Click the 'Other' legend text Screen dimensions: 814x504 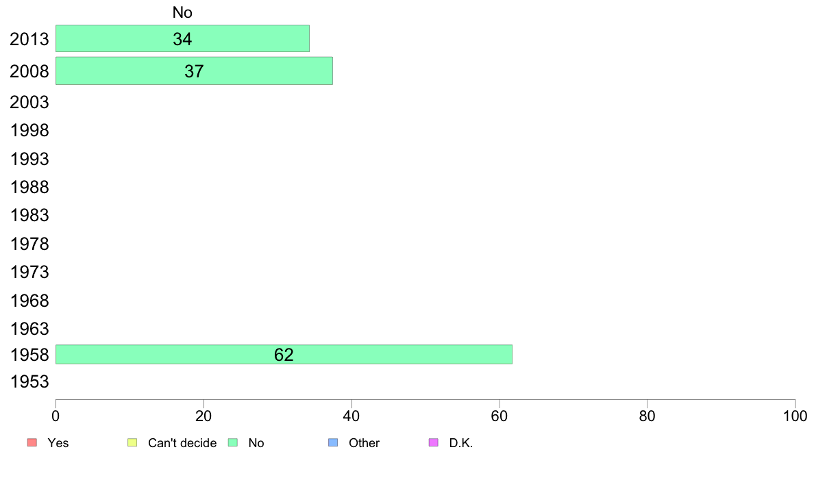click(x=364, y=443)
